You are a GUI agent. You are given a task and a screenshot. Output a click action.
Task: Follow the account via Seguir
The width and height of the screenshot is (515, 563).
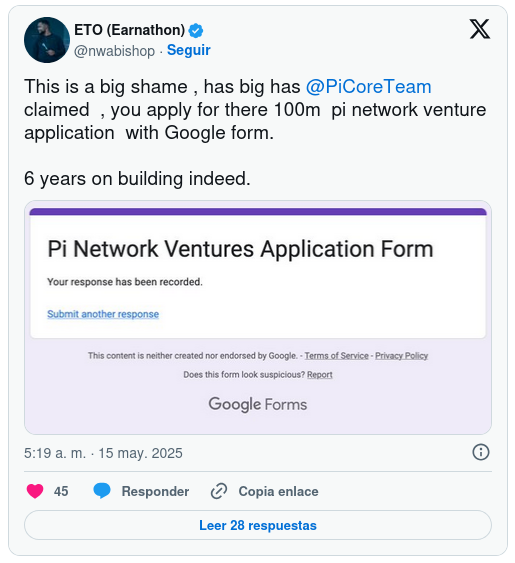pos(189,50)
